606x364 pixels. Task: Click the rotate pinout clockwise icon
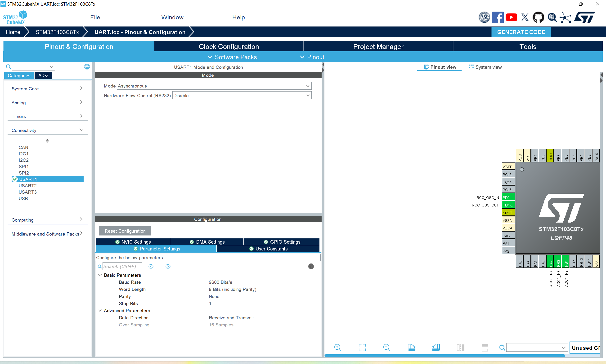pyautogui.click(x=411, y=347)
